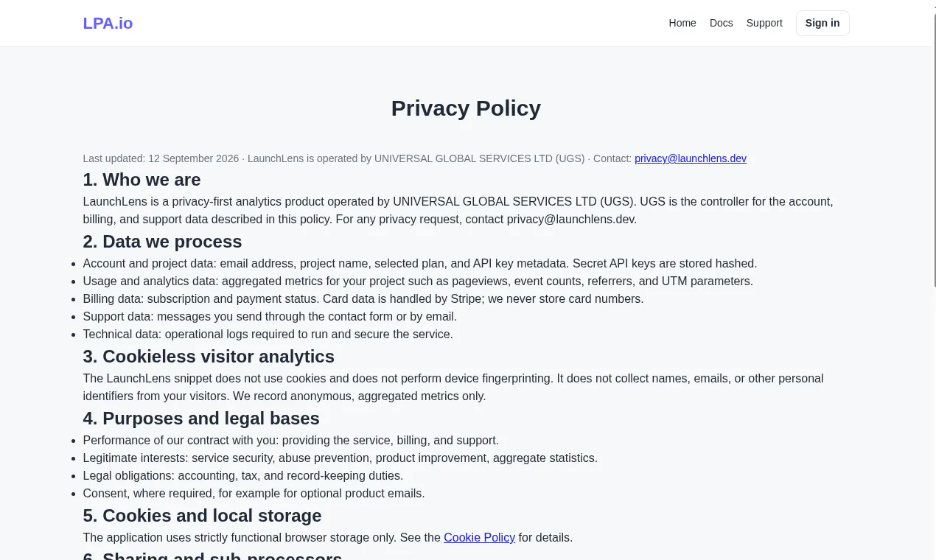Image resolution: width=936 pixels, height=560 pixels.
Task: Click the 'Support data' bullet item
Action: tap(270, 317)
